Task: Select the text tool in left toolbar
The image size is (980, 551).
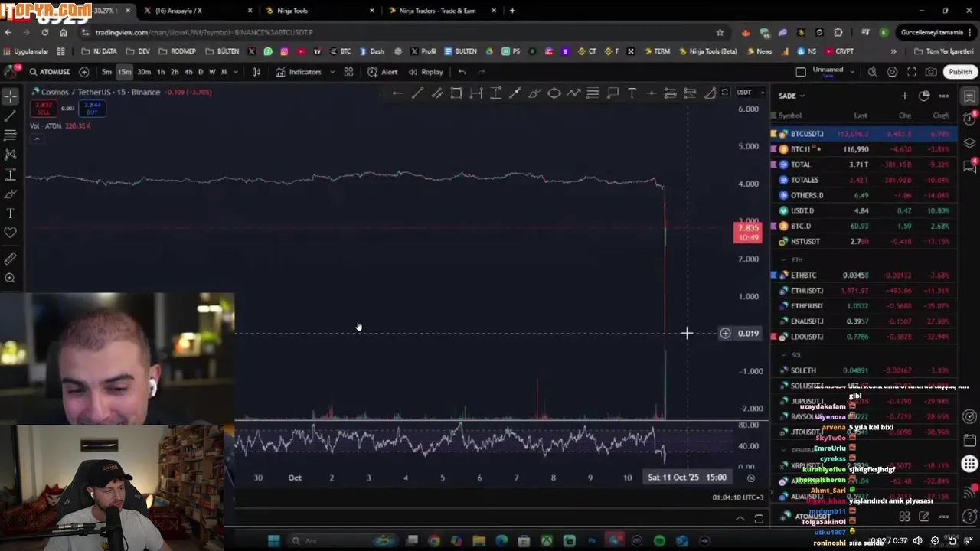Action: pos(10,214)
